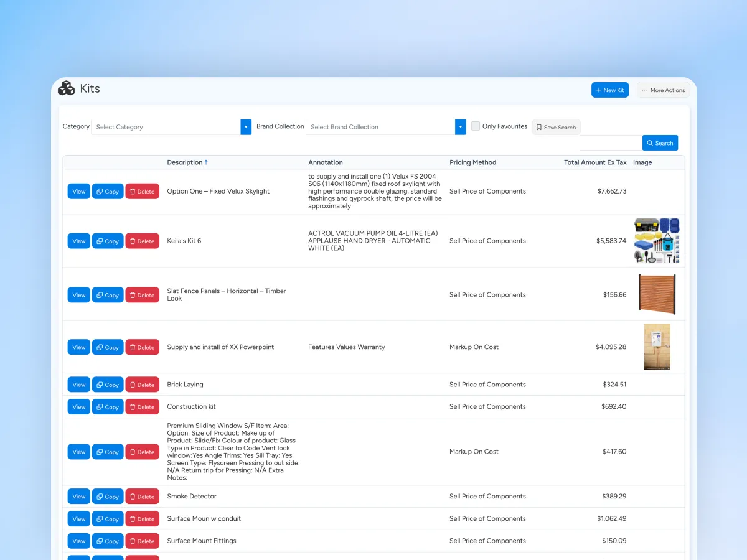Delete the Brick Laying kit

point(142,385)
